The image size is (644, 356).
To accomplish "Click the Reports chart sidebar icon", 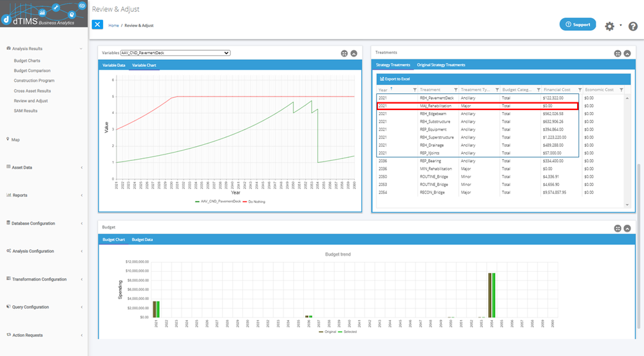I will pyautogui.click(x=8, y=194).
